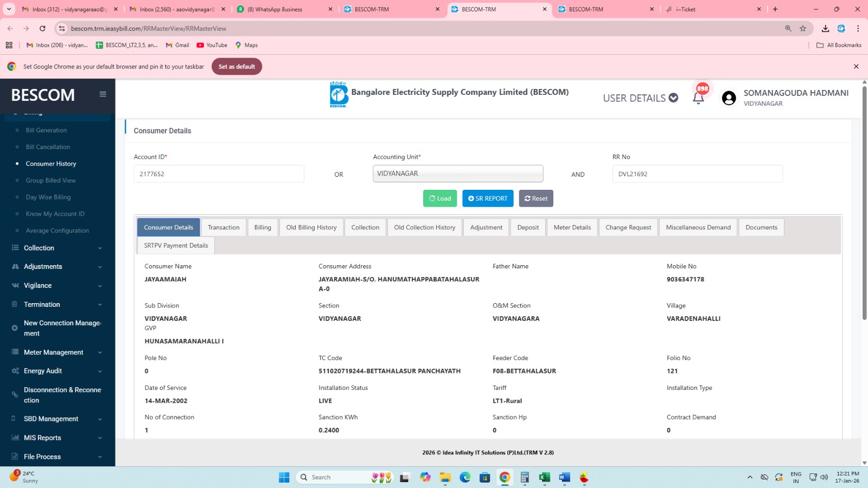Click the notification bell icon

tap(698, 98)
